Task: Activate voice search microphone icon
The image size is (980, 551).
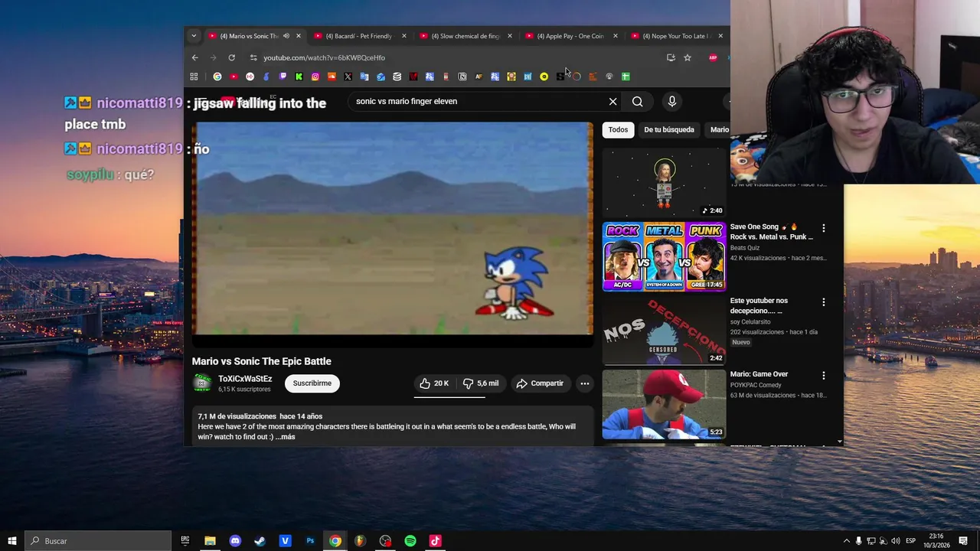Action: click(x=671, y=101)
